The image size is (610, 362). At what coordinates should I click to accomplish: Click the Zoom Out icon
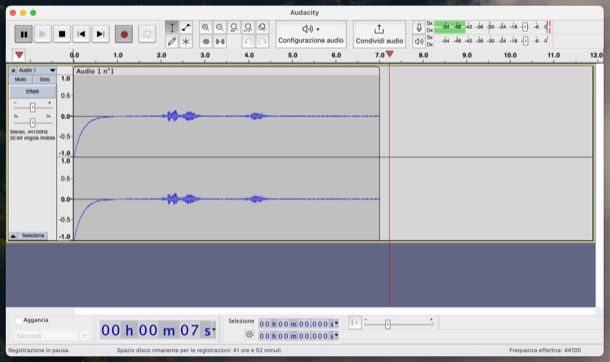coord(220,28)
